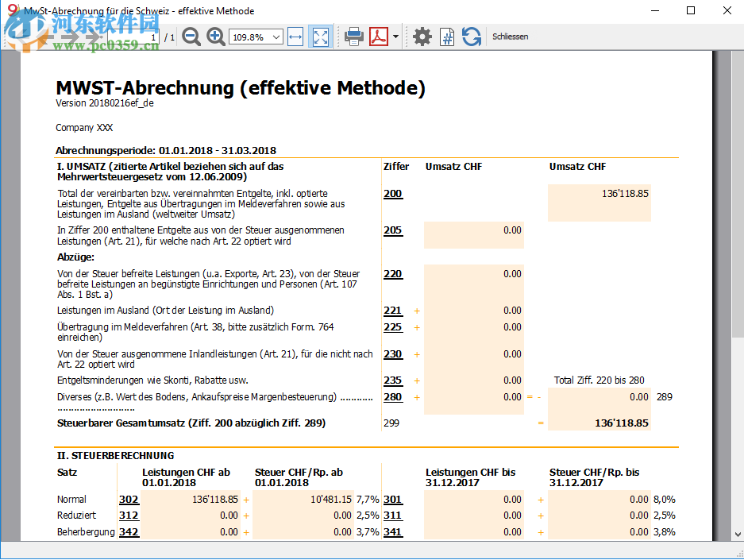Refresh the report preview

coord(471,37)
